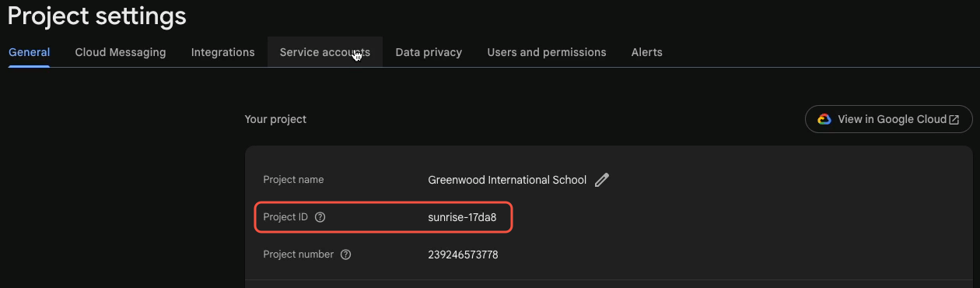Click the Google Cloud logo icon
Image resolution: width=980 pixels, height=288 pixels.
824,119
